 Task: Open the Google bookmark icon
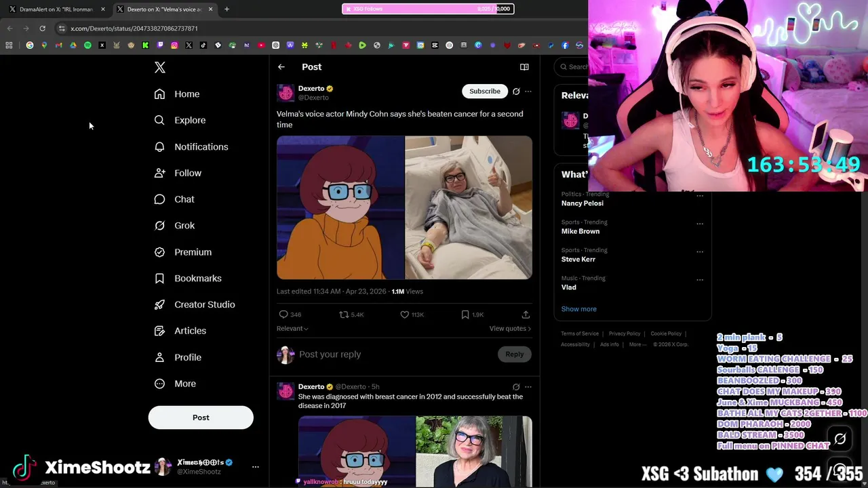tap(30, 45)
